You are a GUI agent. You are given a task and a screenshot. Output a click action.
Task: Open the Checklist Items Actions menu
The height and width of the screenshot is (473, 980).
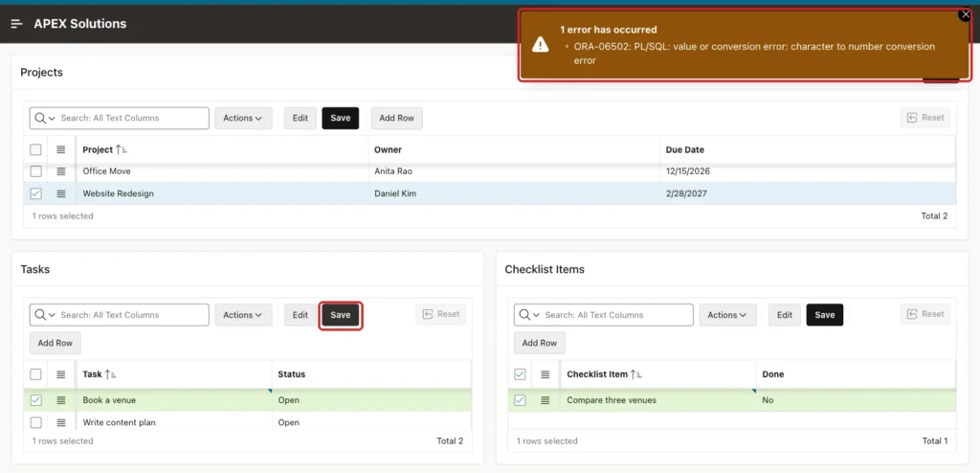tap(727, 315)
